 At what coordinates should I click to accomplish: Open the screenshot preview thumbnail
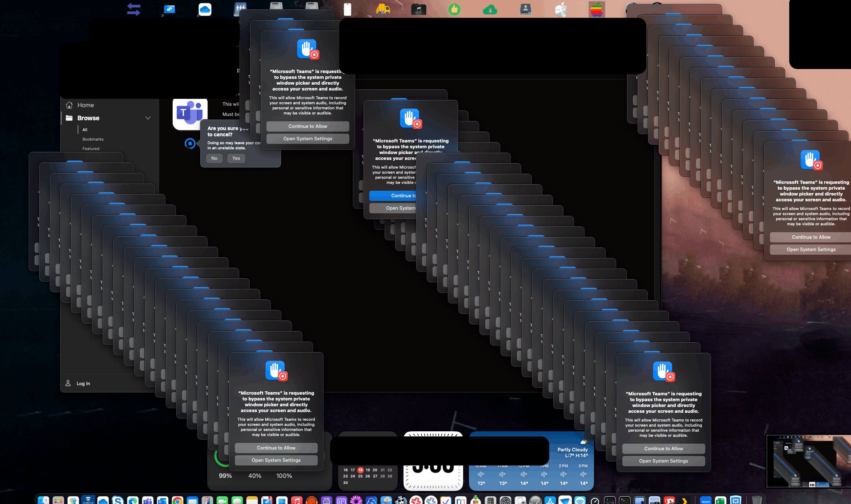coord(808,461)
